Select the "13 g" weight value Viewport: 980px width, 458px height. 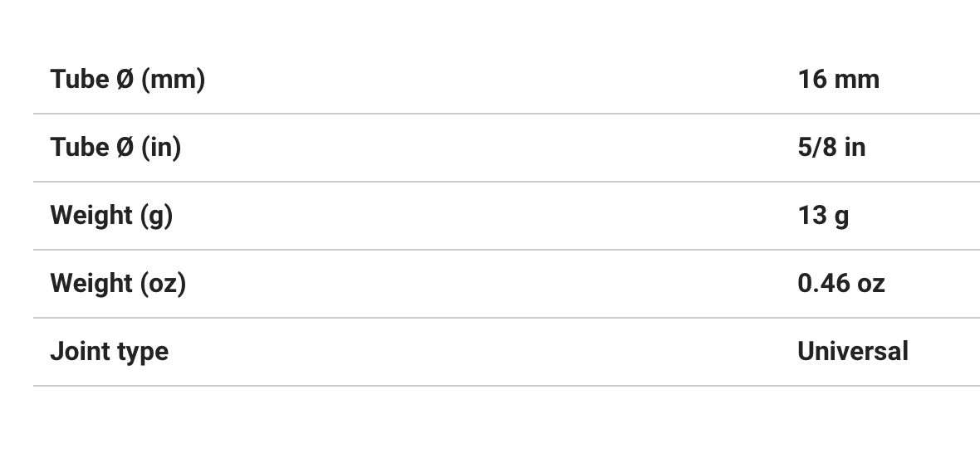[823, 216]
